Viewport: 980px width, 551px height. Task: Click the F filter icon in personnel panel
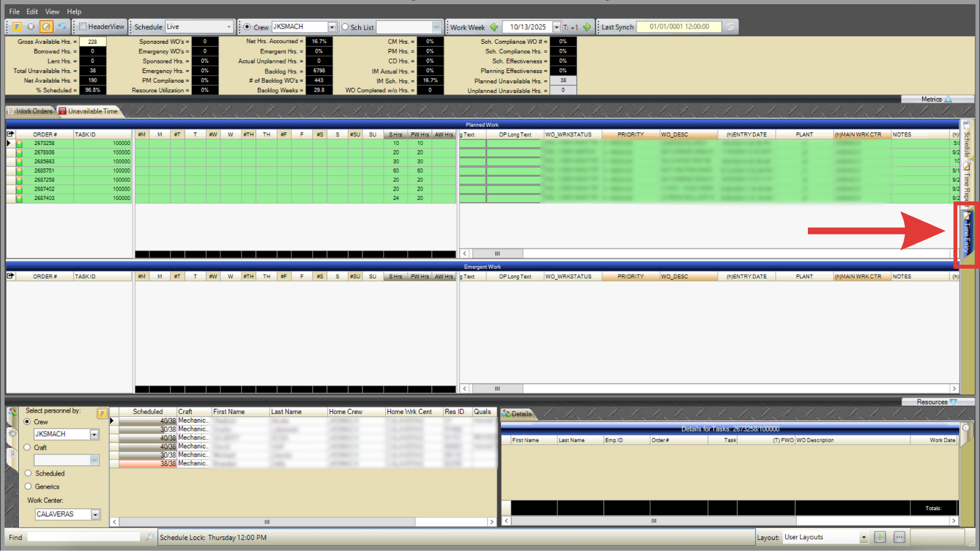point(102,413)
